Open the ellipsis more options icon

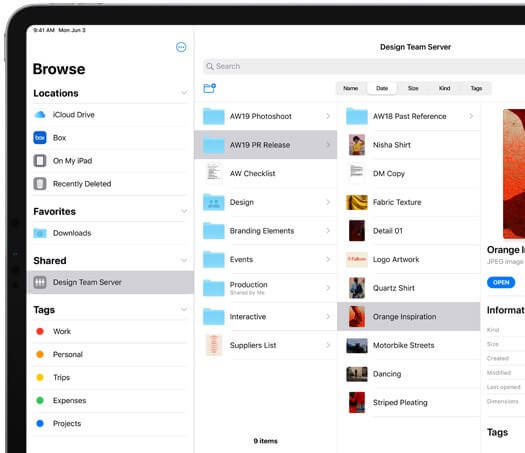[x=181, y=47]
